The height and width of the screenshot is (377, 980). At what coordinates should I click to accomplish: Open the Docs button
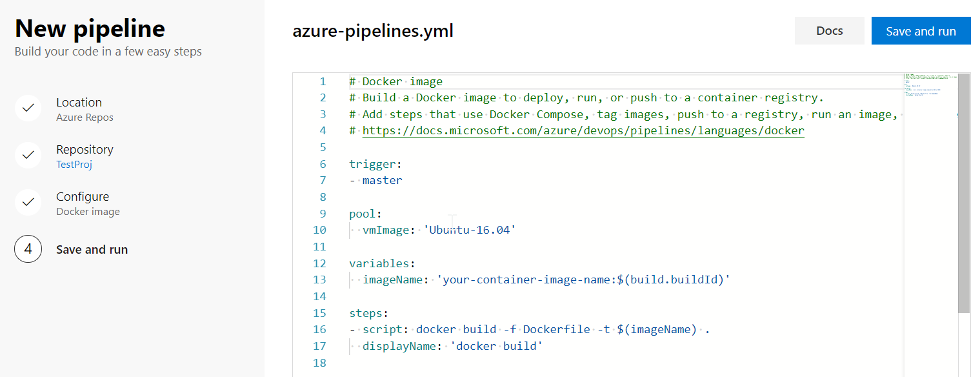coord(829,31)
